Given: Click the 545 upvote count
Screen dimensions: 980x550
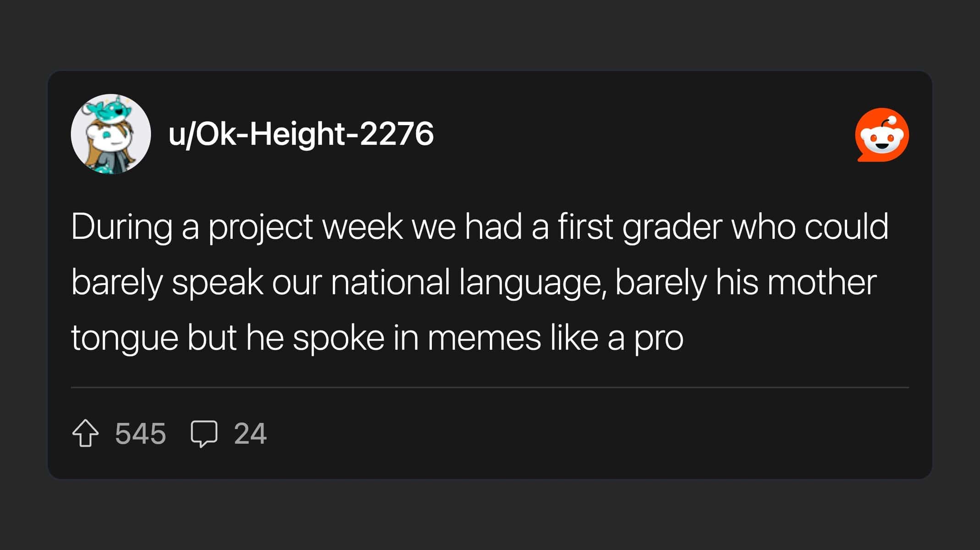Looking at the screenshot, I should click(140, 433).
